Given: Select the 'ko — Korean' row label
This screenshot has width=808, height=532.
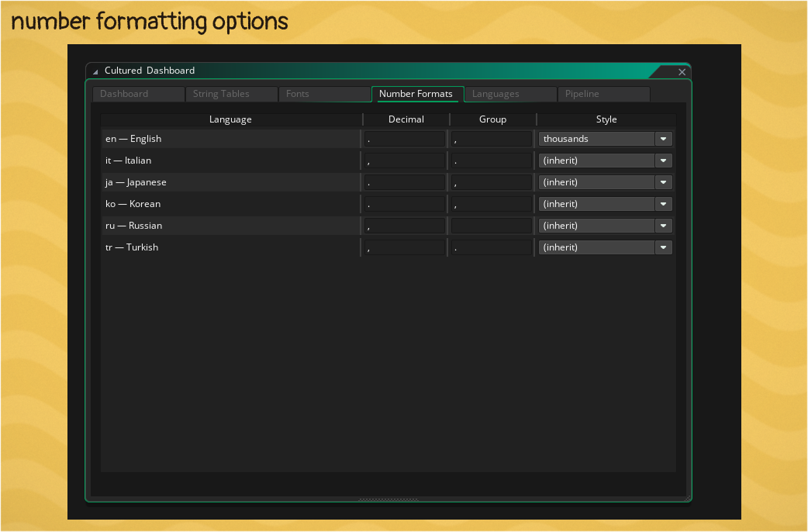Looking at the screenshot, I should (x=133, y=204).
